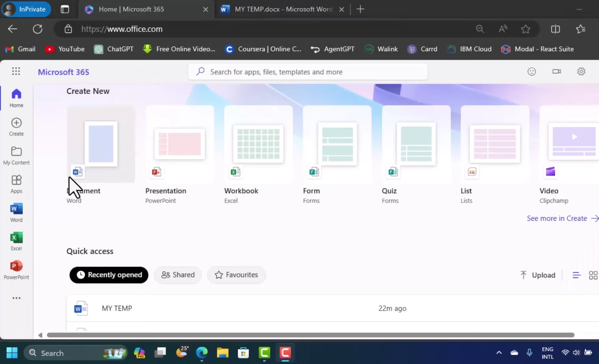Open the Microsoft 365 app launcher grid

click(x=16, y=71)
